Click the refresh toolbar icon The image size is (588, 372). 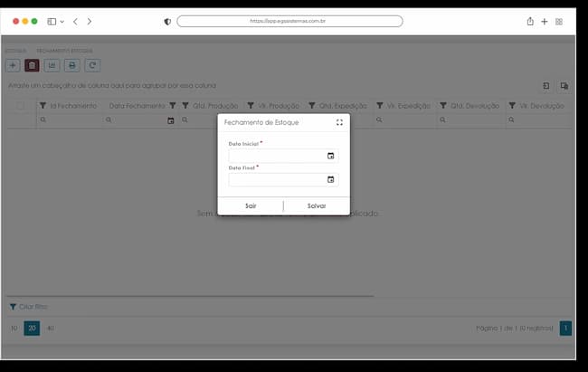coord(92,66)
